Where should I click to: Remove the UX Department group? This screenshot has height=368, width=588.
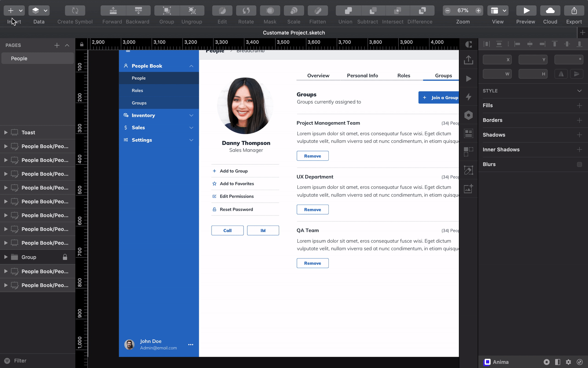tap(312, 210)
